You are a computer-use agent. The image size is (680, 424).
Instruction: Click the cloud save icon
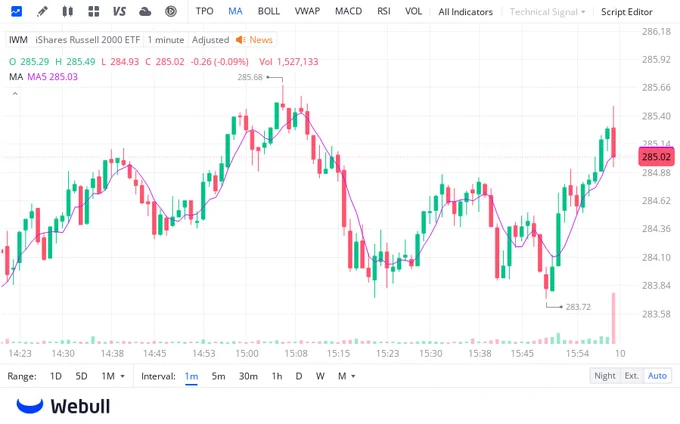pyautogui.click(x=145, y=11)
